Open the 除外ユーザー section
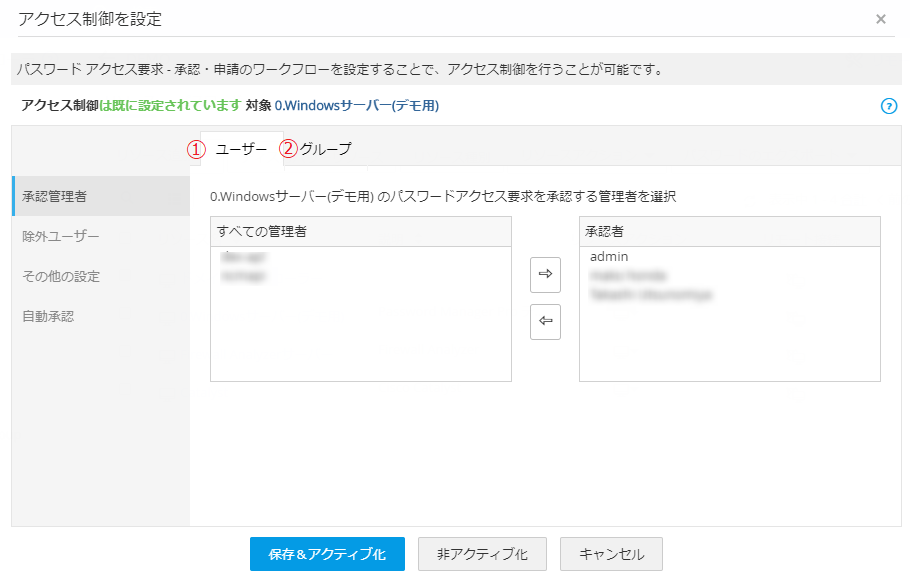The image size is (910, 582). (61, 236)
